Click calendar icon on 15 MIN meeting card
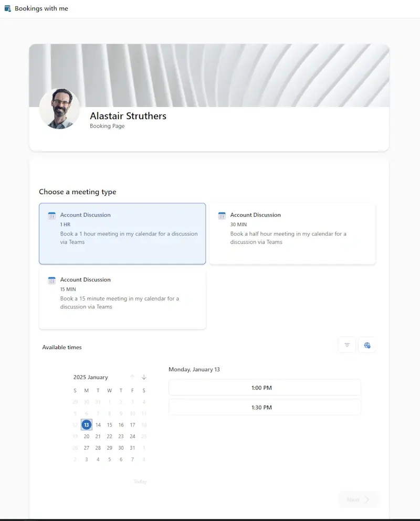The height and width of the screenshot is (521, 420). [x=51, y=280]
